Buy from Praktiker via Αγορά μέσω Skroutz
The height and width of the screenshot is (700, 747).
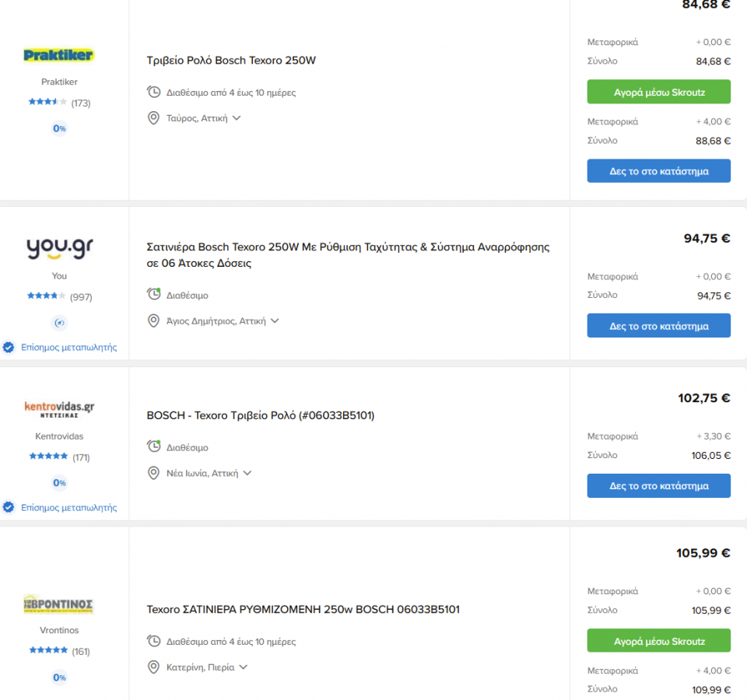pyautogui.click(x=658, y=92)
